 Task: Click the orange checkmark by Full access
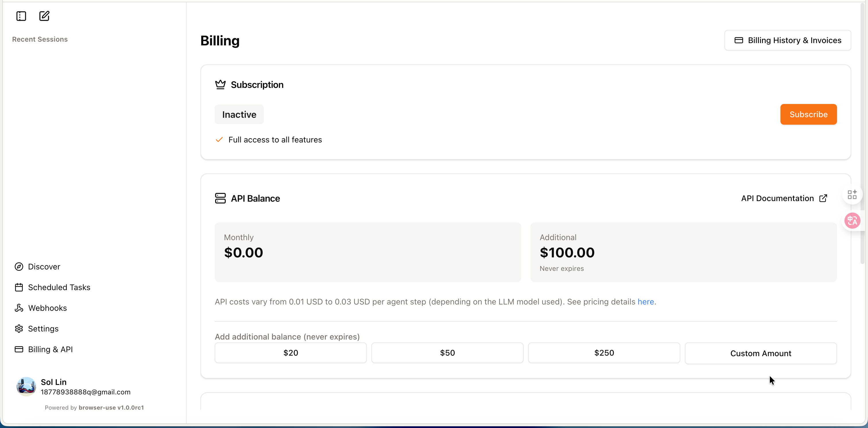point(219,140)
